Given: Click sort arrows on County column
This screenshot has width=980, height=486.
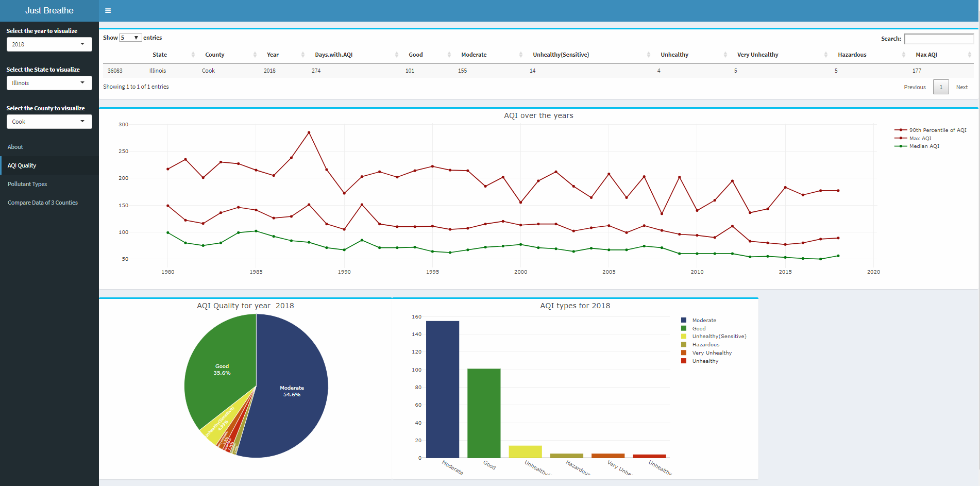Looking at the screenshot, I should [x=255, y=55].
